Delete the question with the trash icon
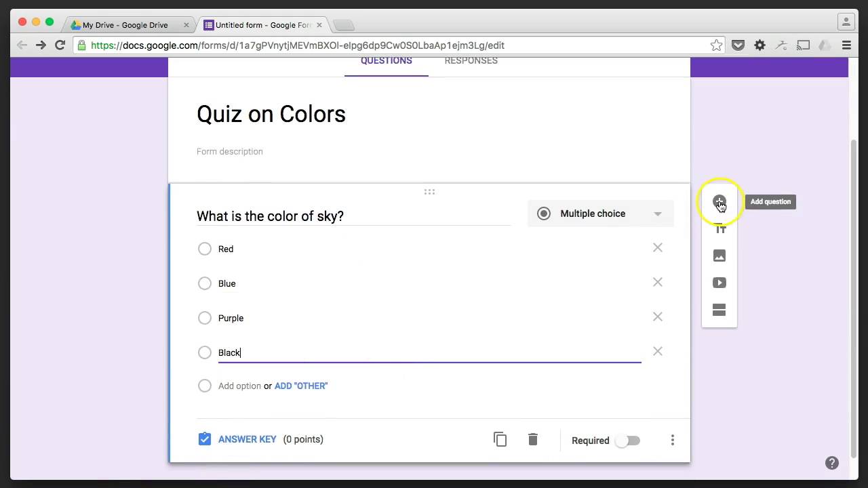Image resolution: width=868 pixels, height=488 pixels. 533,439
